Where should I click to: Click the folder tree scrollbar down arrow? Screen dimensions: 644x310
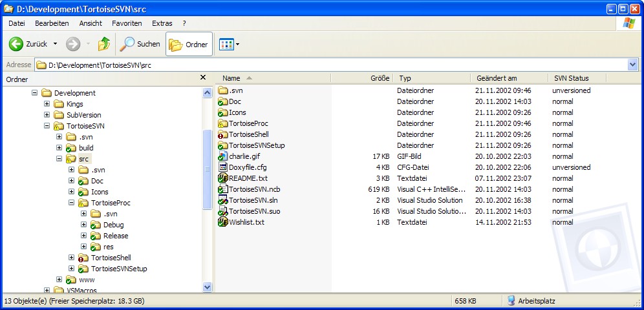coord(208,287)
